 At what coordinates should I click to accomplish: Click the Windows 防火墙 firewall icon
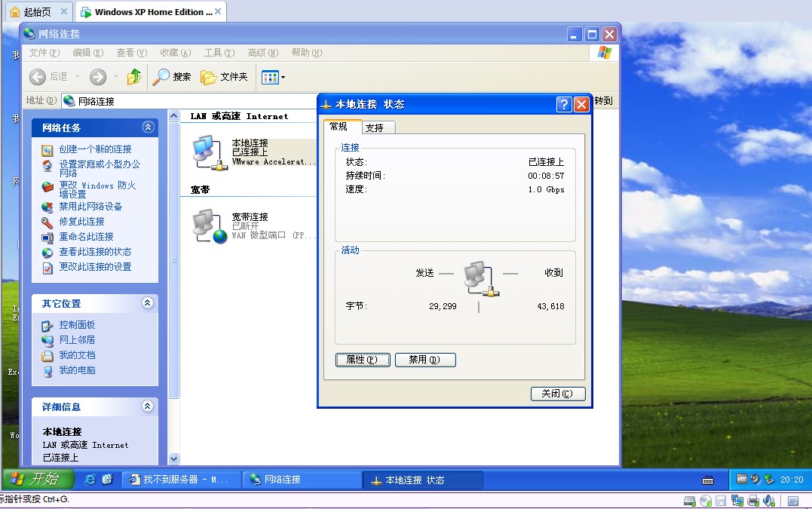click(47, 187)
